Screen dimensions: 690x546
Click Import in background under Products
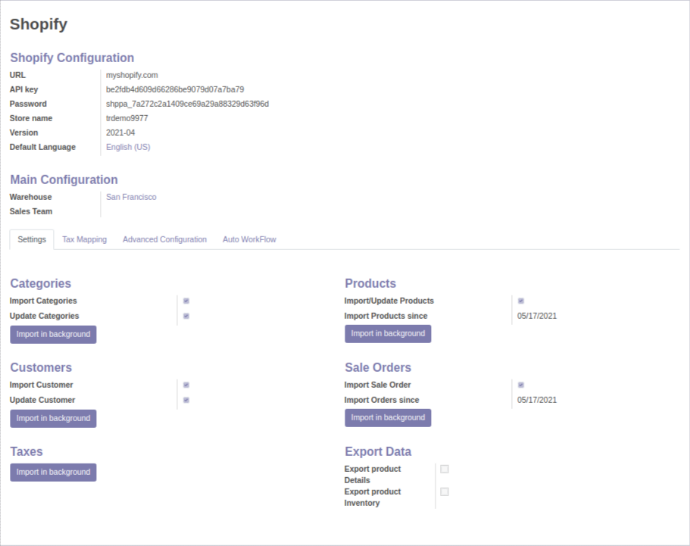click(x=388, y=333)
